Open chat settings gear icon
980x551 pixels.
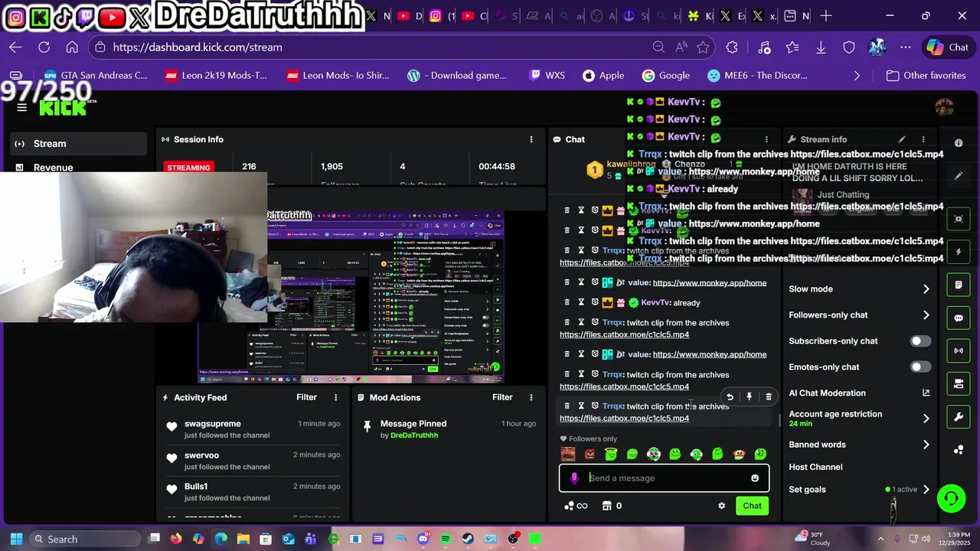pyautogui.click(x=721, y=506)
